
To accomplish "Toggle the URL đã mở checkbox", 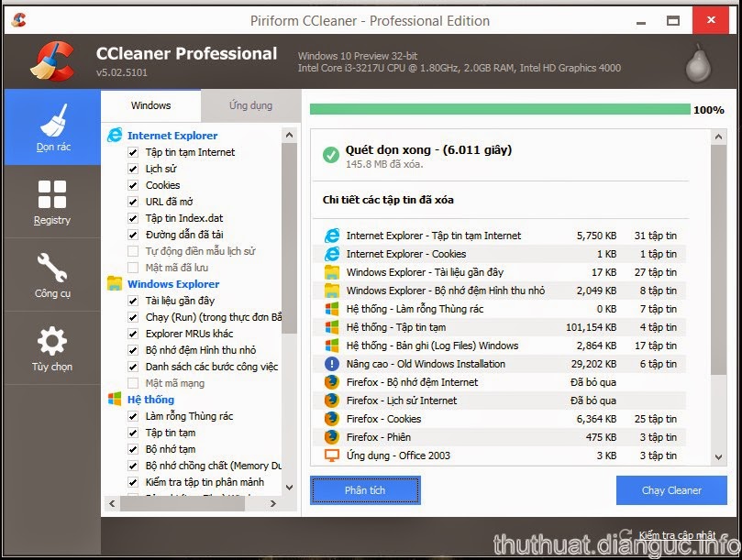I will (133, 202).
